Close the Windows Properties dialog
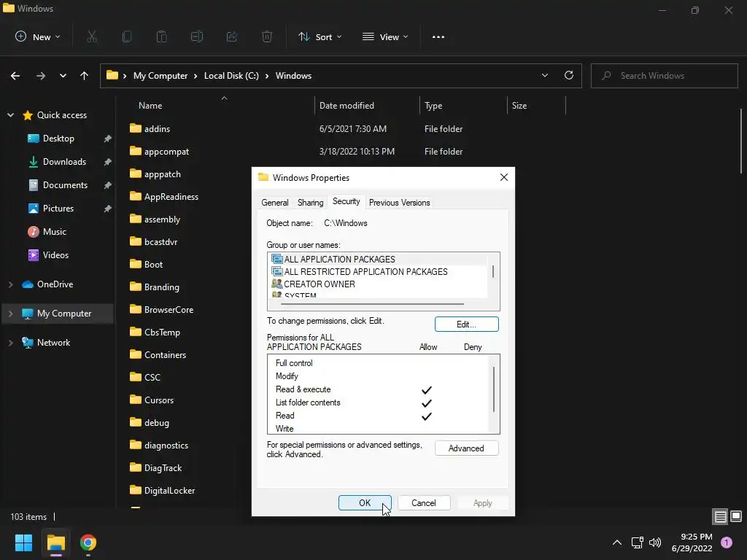The width and height of the screenshot is (747, 560). [504, 178]
